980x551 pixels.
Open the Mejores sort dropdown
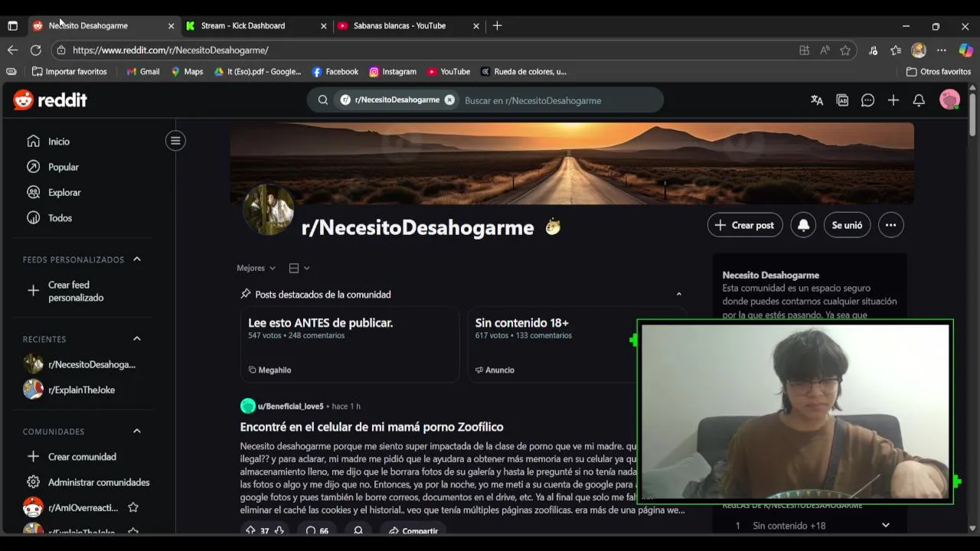tap(256, 268)
